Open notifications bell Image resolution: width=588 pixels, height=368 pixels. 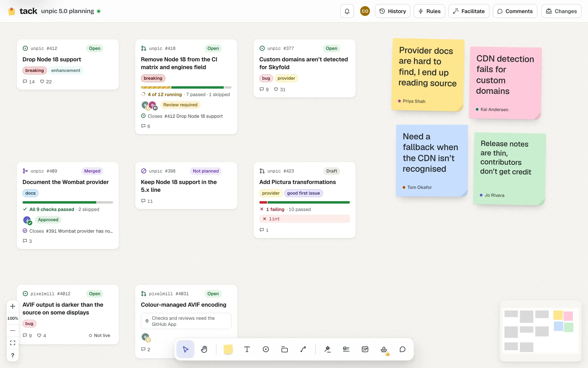347,11
